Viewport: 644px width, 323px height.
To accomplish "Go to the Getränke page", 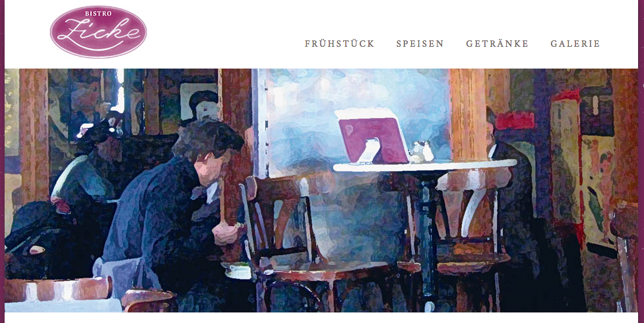I will pos(498,44).
